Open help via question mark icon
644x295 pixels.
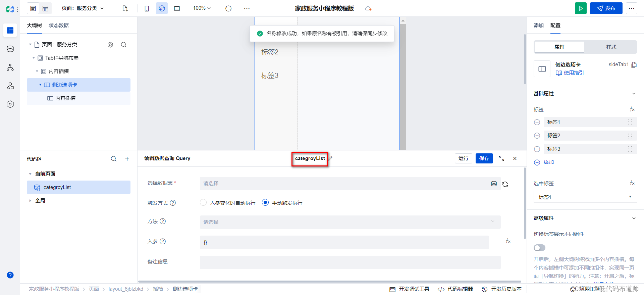(x=10, y=275)
